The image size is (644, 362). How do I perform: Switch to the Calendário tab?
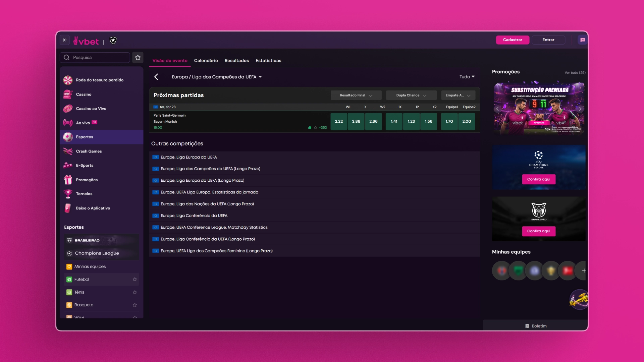click(x=206, y=61)
